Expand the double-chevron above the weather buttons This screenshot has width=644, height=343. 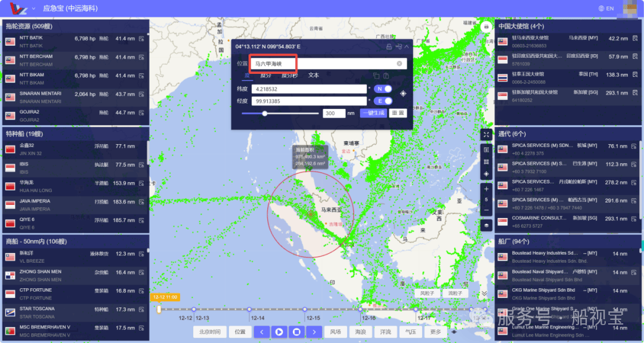coord(484,294)
